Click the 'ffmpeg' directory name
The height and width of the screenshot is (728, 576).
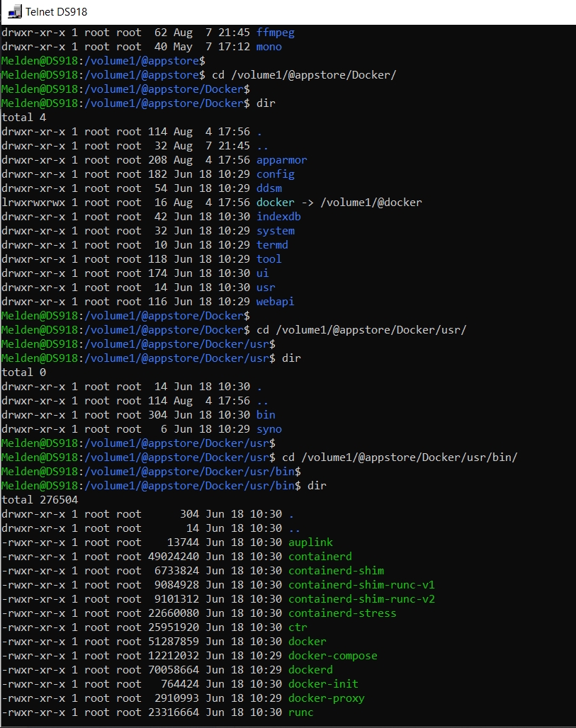[x=276, y=33]
